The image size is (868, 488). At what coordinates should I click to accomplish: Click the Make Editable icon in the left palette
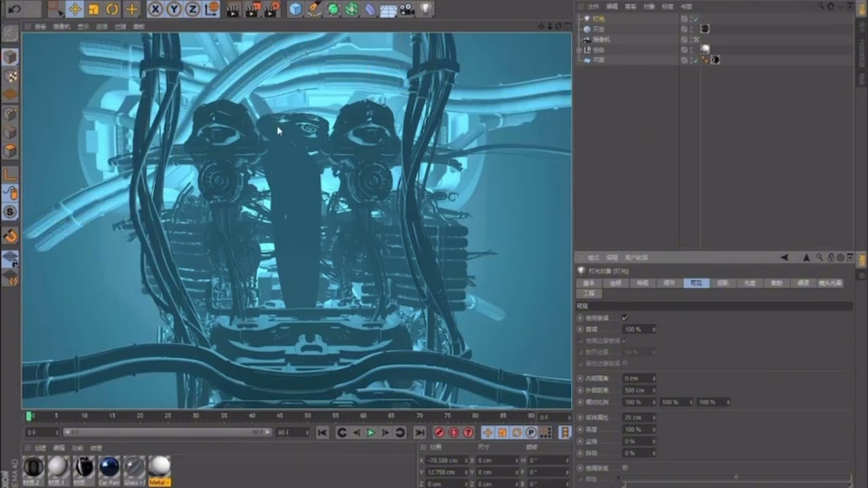tap(10, 33)
